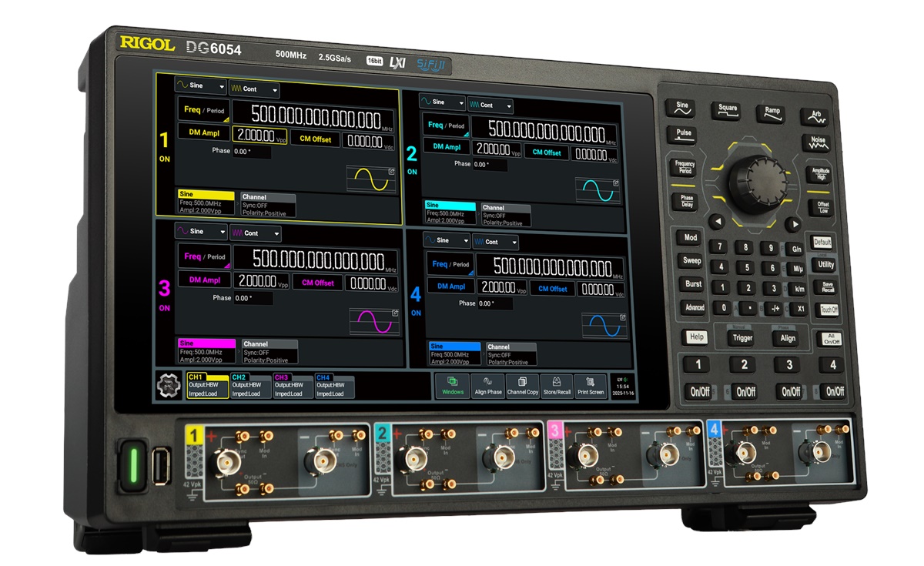Open channel 1 Sine waveform dropdown
Image resolution: width=924 pixels, height=566 pixels.
[x=200, y=86]
